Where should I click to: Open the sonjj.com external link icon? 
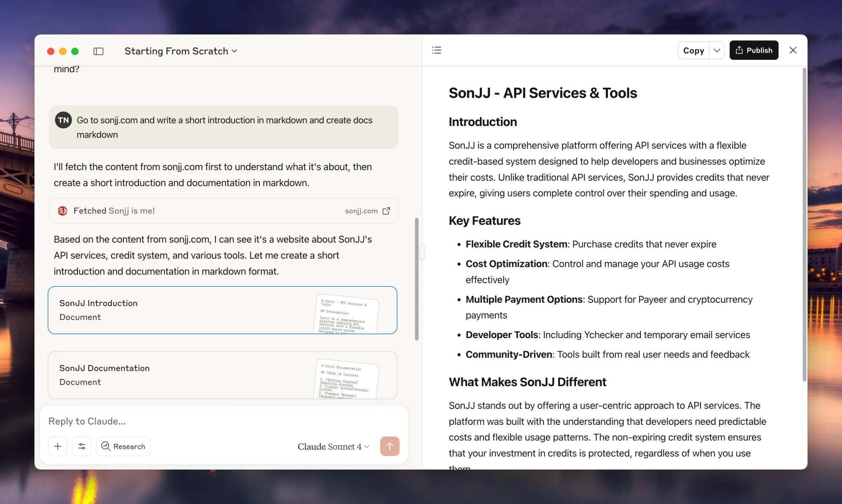point(386,211)
